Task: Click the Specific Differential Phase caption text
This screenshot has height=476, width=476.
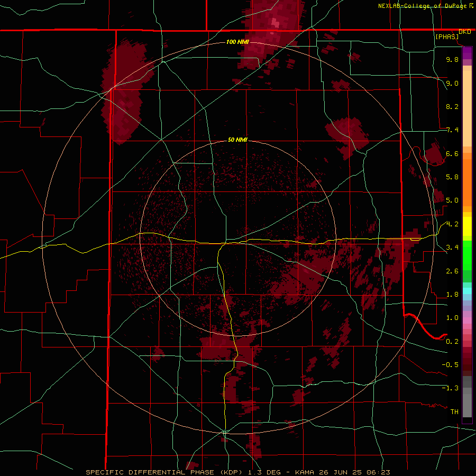Action: (238, 472)
